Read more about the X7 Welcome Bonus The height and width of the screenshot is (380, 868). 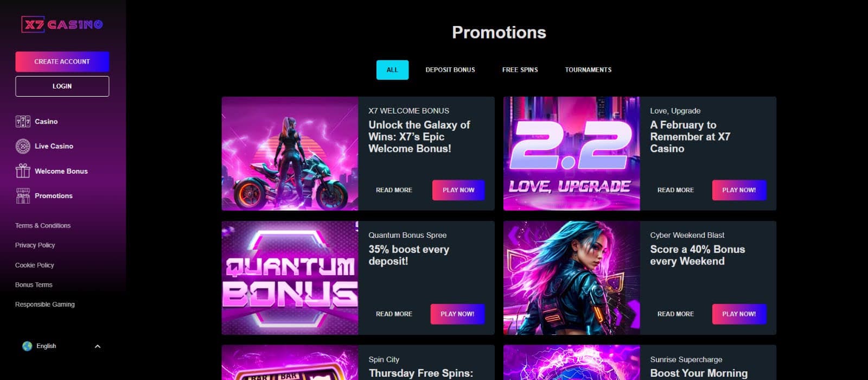394,191
